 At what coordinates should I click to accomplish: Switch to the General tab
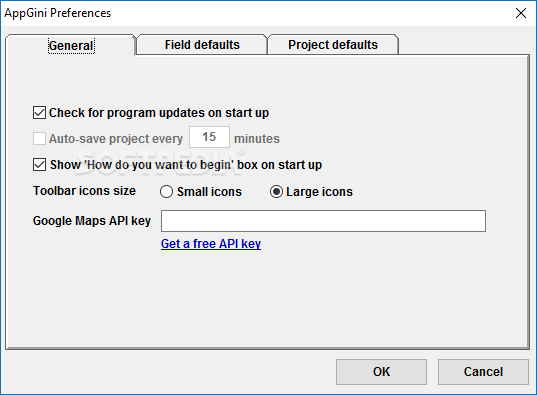[x=71, y=45]
